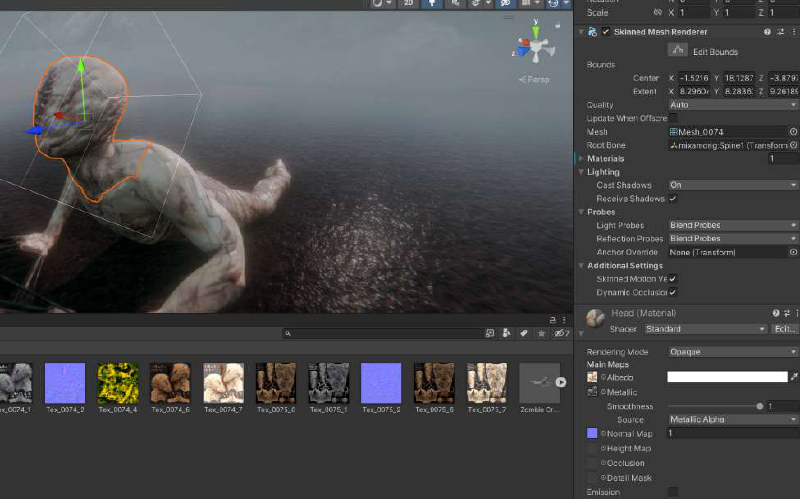Enable Update When Offscreen checkbox
The image size is (800, 499).
[x=673, y=118]
